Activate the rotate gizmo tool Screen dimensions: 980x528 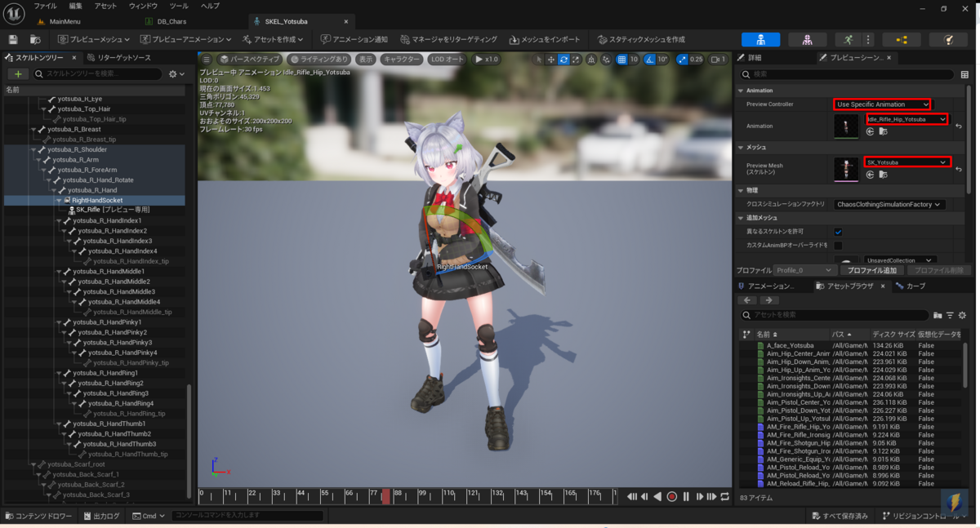563,59
